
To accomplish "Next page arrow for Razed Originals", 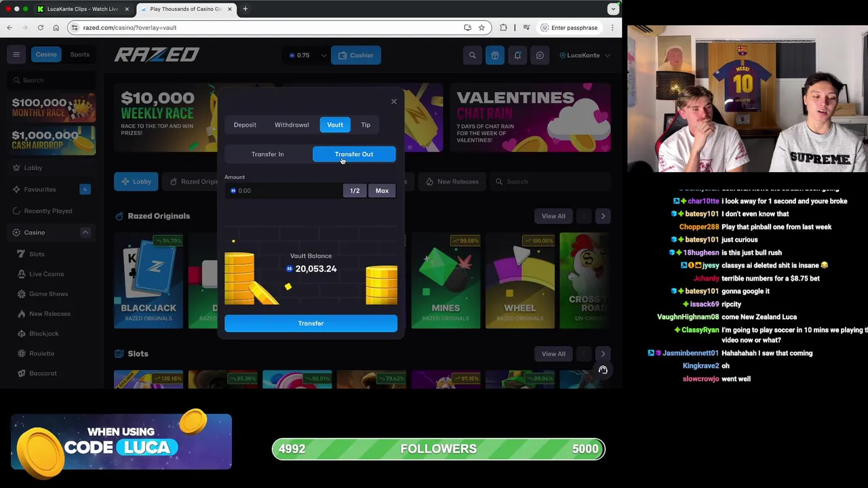I will click(603, 216).
